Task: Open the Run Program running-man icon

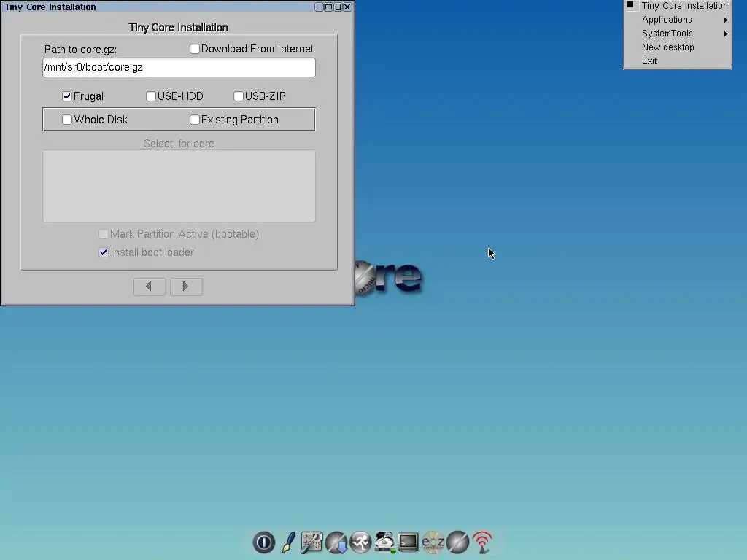Action: [x=360, y=542]
